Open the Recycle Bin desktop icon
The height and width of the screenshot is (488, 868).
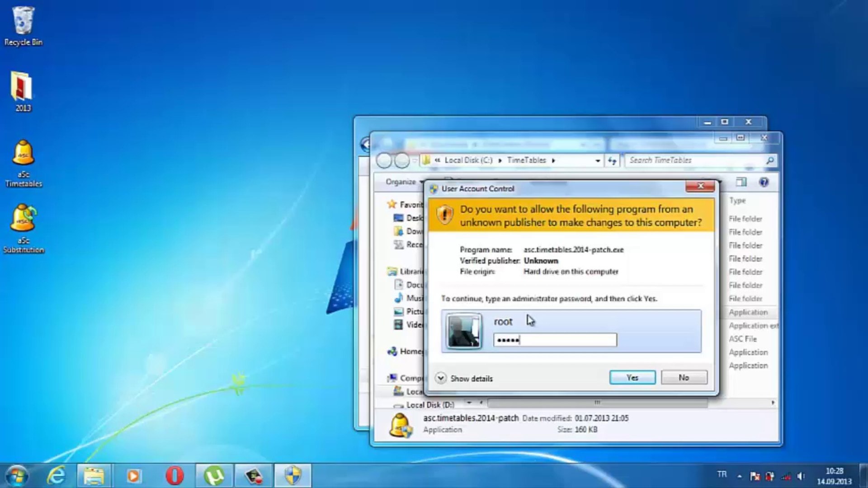[x=23, y=26]
